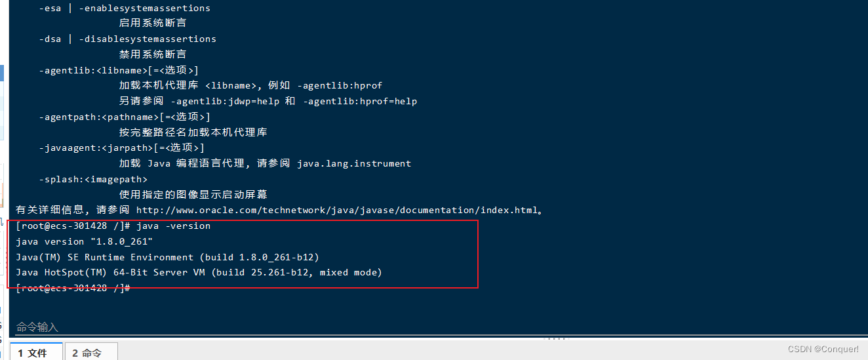868x360 pixels.
Task: Switch to the "1 文件" tab
Action: tap(33, 353)
